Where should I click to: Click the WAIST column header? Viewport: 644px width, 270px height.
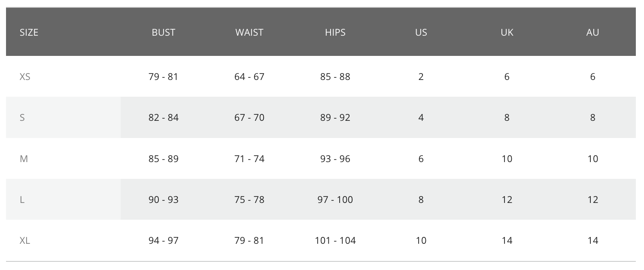click(x=249, y=32)
